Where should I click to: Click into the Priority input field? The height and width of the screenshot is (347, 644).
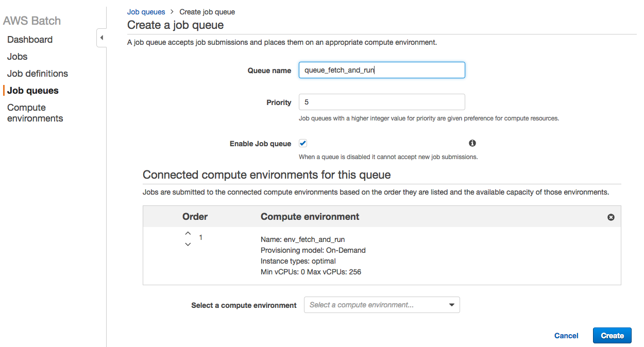tap(382, 102)
